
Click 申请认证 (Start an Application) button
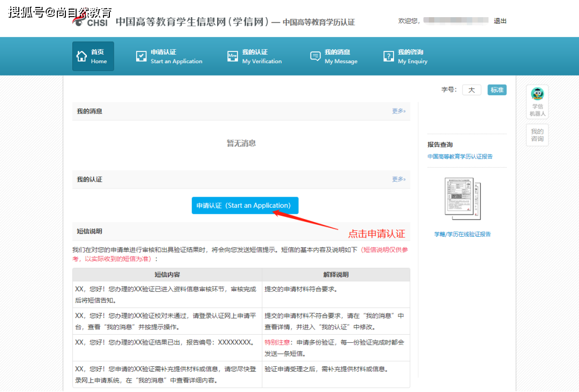[x=245, y=205]
